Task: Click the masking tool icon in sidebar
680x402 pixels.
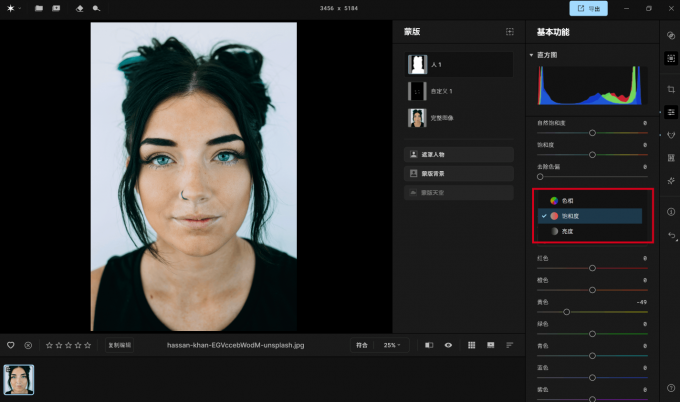Action: click(x=671, y=59)
